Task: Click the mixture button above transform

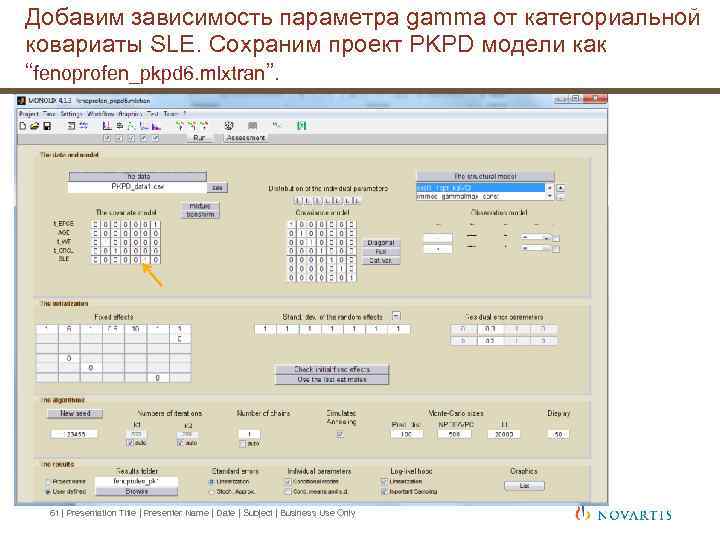Action: pos(200,206)
